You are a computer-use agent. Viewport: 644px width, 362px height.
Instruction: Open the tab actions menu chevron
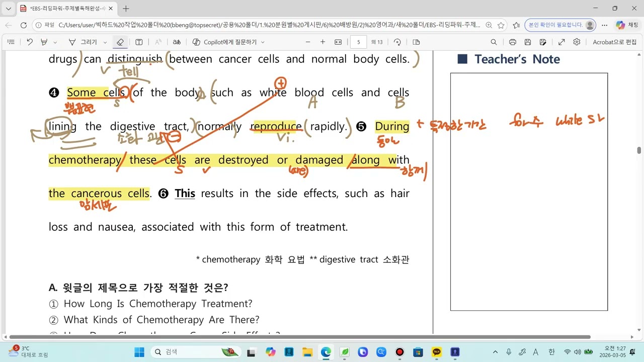coord(8,9)
